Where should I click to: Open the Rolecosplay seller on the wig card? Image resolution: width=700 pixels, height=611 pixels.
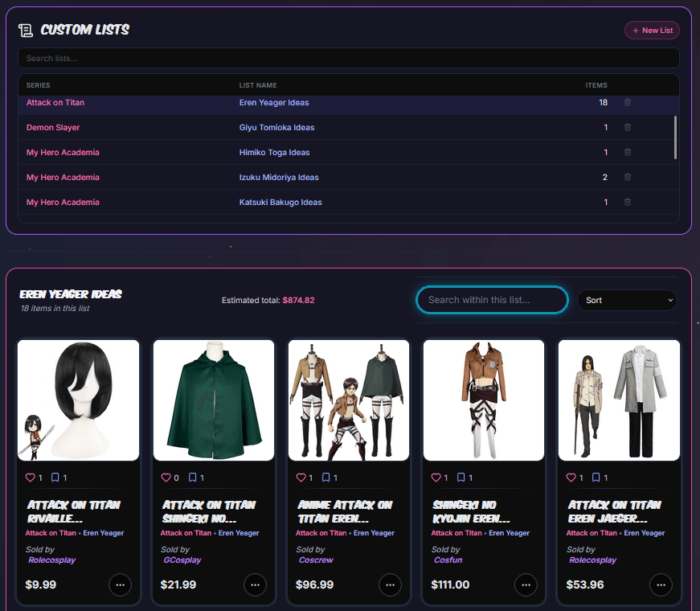click(x=51, y=560)
